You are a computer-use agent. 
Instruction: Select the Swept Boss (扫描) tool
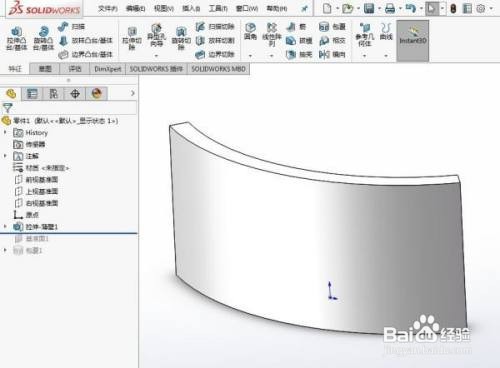71,27
